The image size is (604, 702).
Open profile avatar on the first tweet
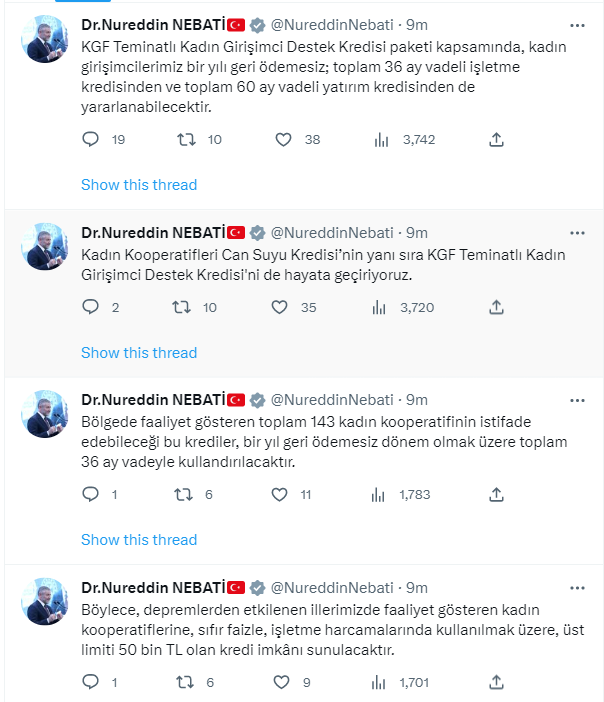pyautogui.click(x=45, y=40)
